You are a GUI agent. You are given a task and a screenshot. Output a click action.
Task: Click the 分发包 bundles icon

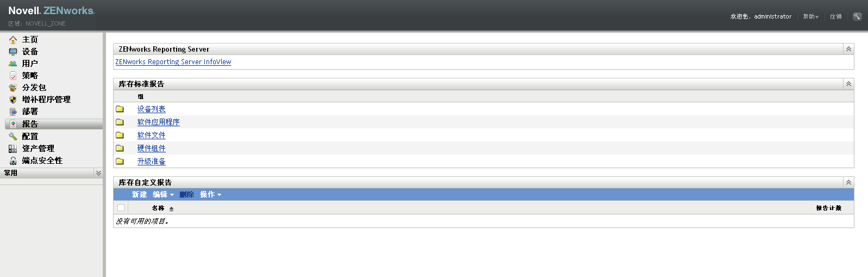pos(13,88)
